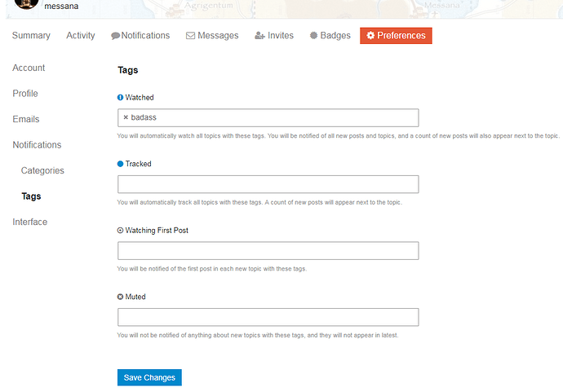Click the blue Tracked circle icon
This screenshot has width=563, height=392.
[x=120, y=164]
